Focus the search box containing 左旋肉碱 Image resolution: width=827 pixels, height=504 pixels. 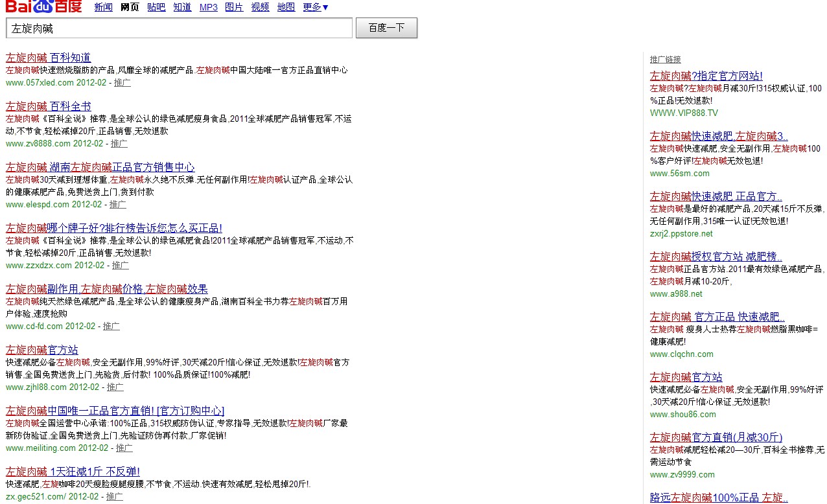pyautogui.click(x=179, y=28)
